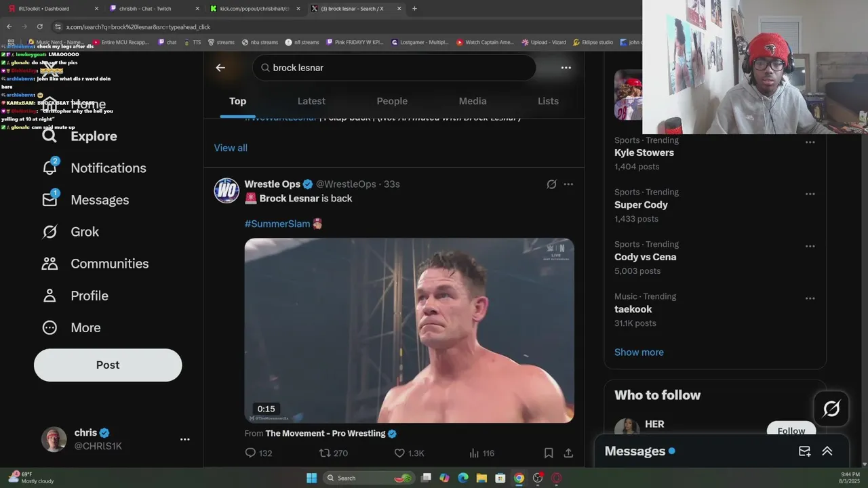This screenshot has height=488, width=868.
Task: Open Notifications bell in sidebar
Action: tap(94, 168)
